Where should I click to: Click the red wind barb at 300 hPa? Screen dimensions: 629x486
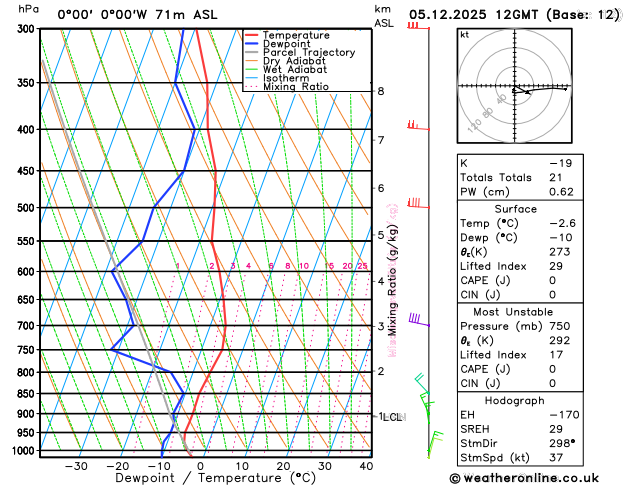click(x=418, y=26)
